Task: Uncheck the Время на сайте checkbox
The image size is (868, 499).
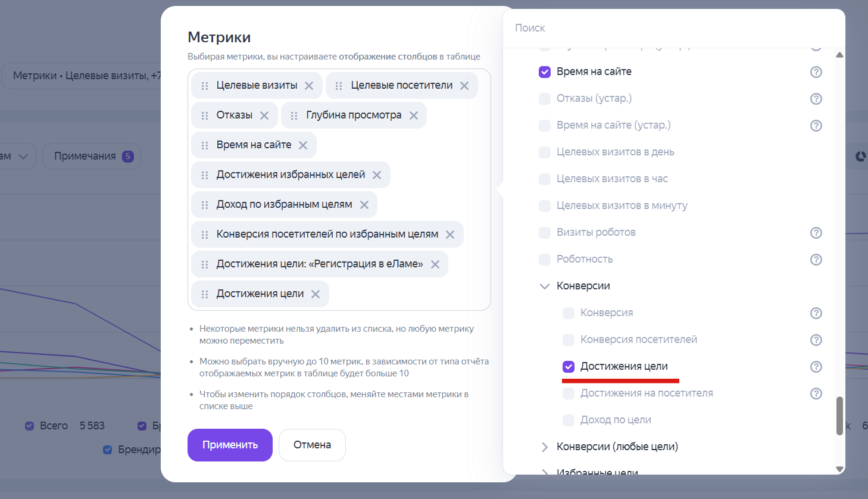Action: 544,71
